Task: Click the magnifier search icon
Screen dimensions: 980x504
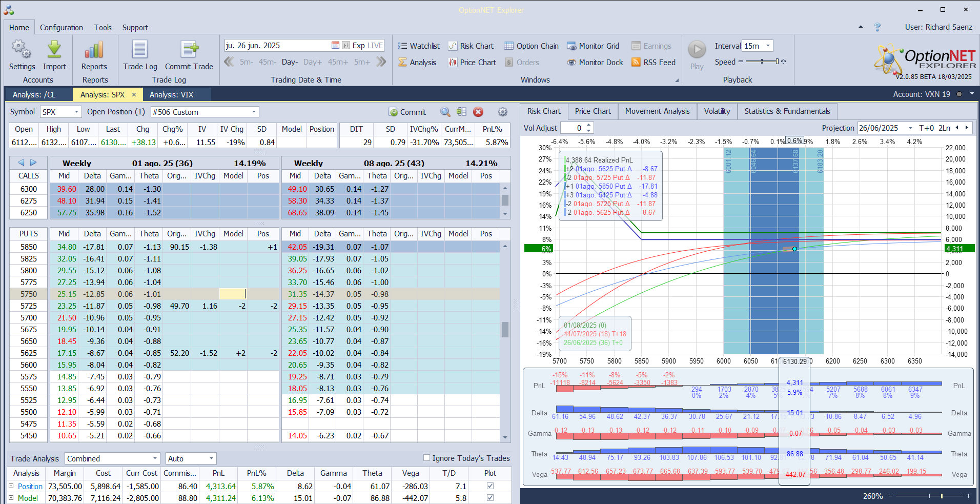Action: click(x=445, y=112)
